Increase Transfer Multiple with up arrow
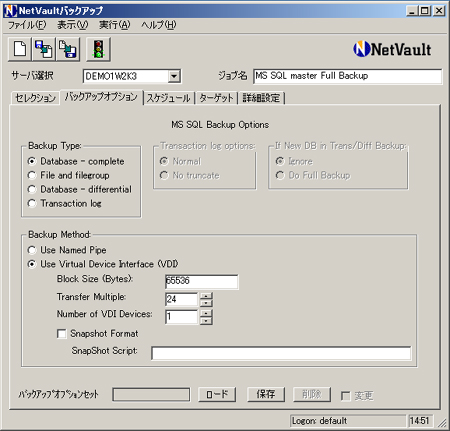Screen dimensions: 450x431 point(206,296)
